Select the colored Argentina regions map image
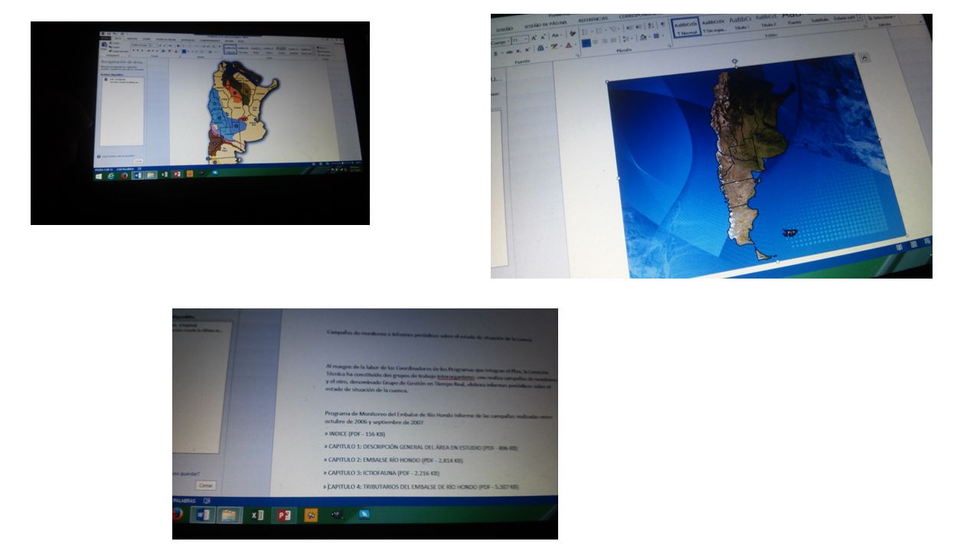Viewport: 980px width, 551px height. click(243, 112)
